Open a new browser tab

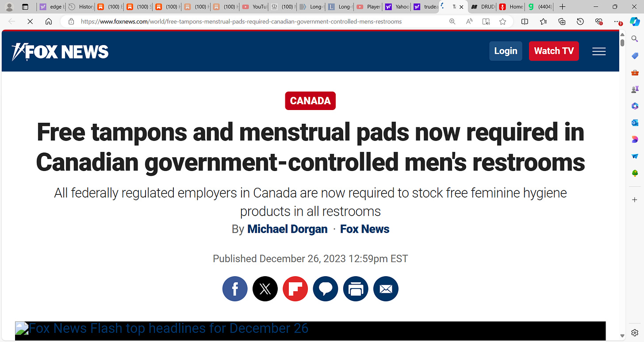coord(562,7)
